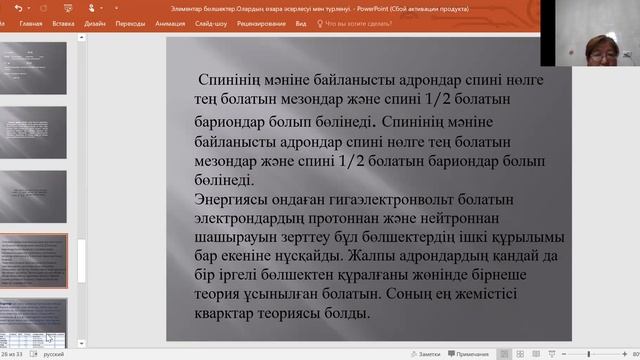The width and height of the screenshot is (640, 360).
Task: Switch to Normal view icon
Action: pyautogui.click(x=504, y=354)
